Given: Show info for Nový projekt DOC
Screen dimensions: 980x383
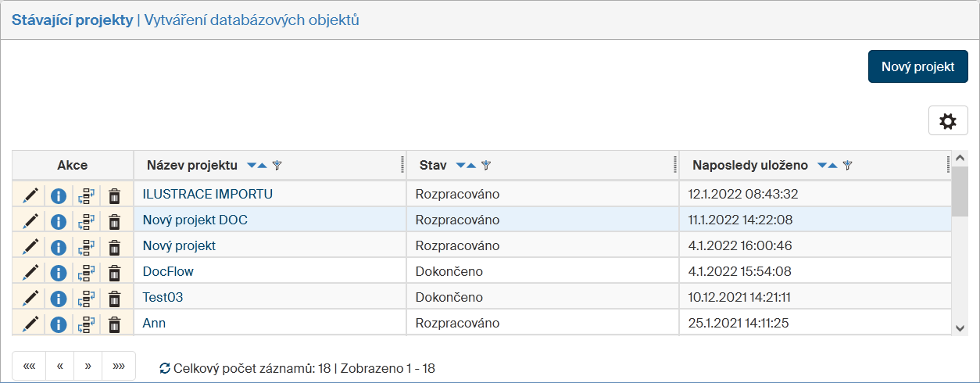Looking at the screenshot, I should [x=58, y=221].
